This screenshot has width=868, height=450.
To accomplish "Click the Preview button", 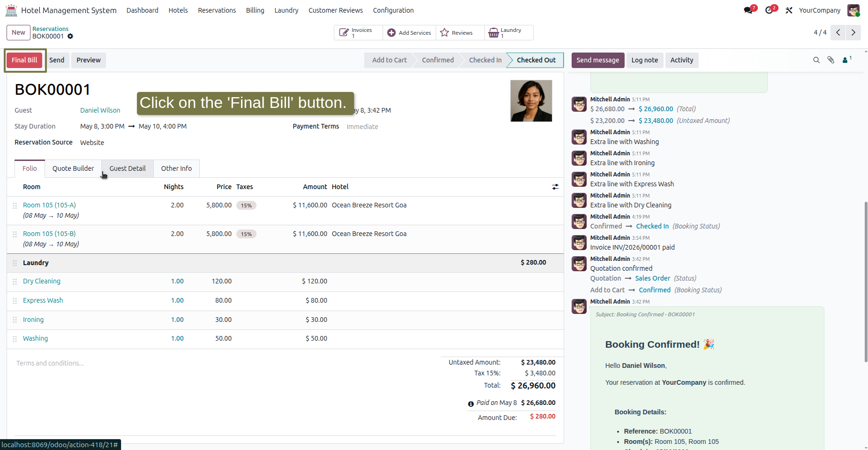I will tap(89, 60).
